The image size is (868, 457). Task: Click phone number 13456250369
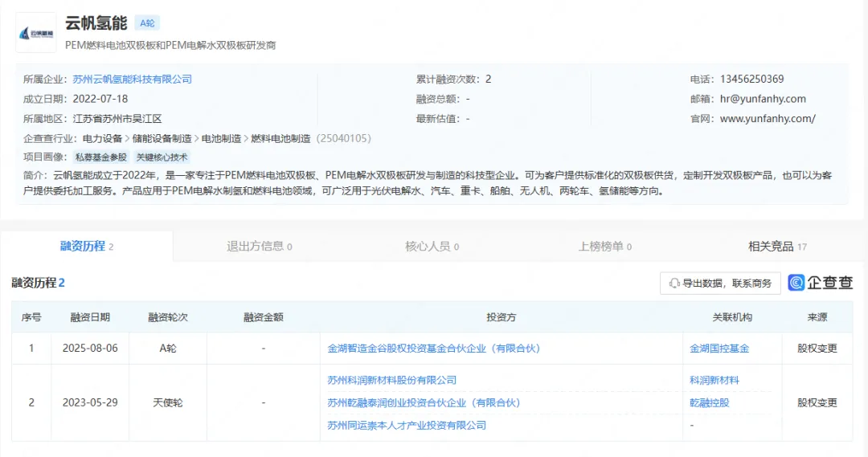(x=751, y=80)
